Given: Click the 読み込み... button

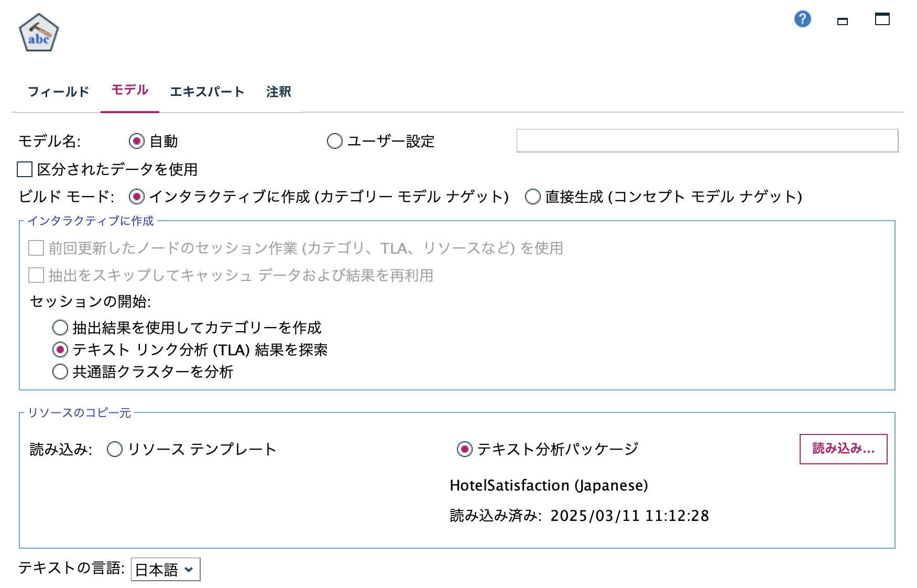Looking at the screenshot, I should [843, 449].
